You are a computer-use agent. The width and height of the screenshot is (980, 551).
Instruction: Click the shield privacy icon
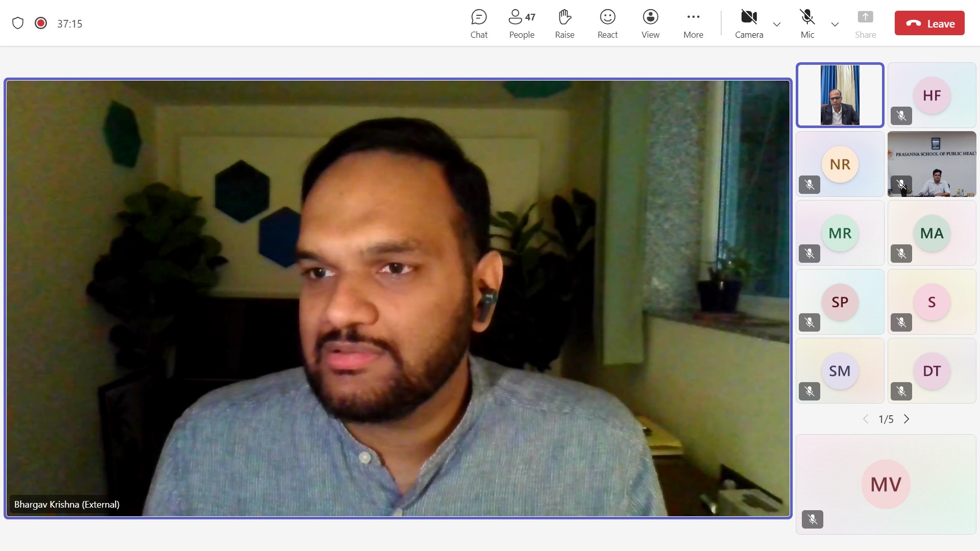[x=18, y=23]
